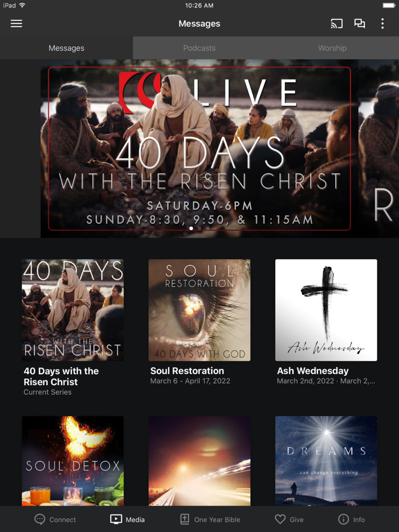
Task: Tap the Soul Restoration title link
Action: (187, 371)
